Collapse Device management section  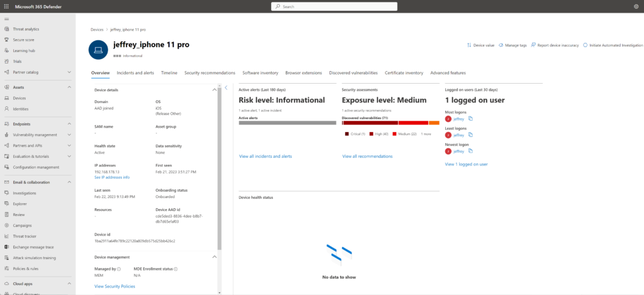214,257
